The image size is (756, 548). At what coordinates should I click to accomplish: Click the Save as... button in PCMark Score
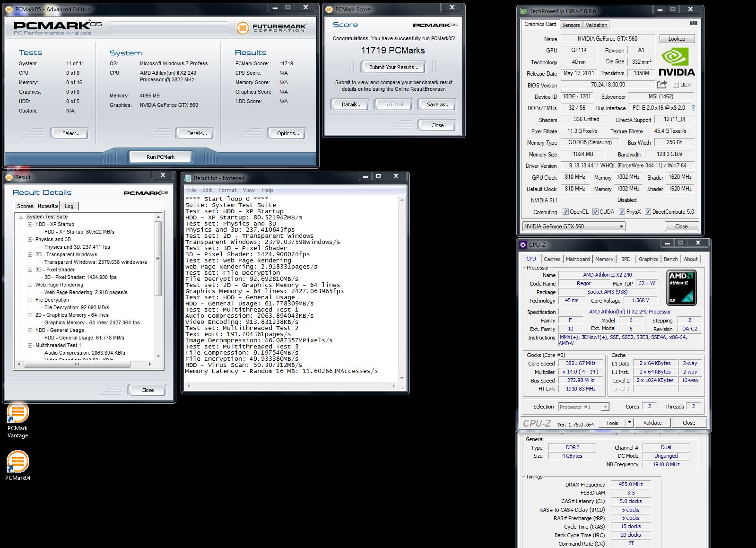438,104
